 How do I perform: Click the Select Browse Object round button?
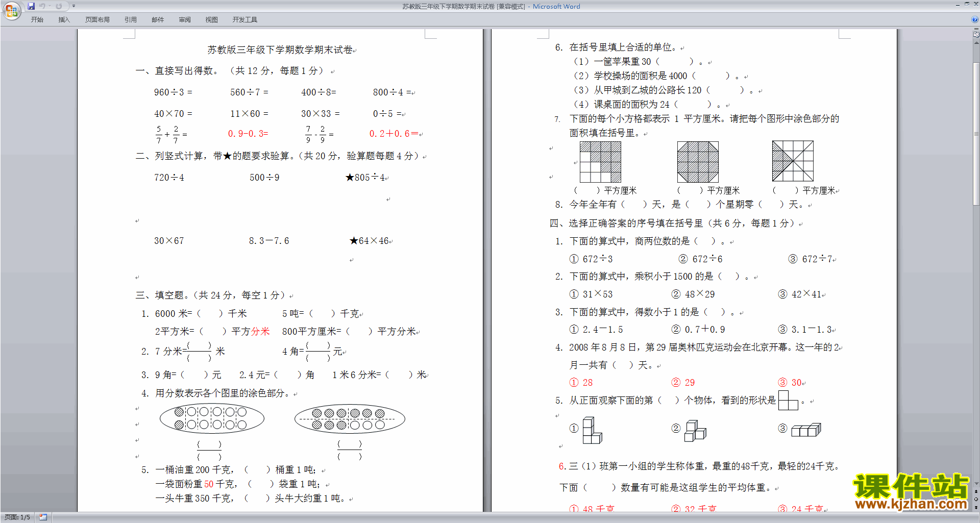coord(976,500)
